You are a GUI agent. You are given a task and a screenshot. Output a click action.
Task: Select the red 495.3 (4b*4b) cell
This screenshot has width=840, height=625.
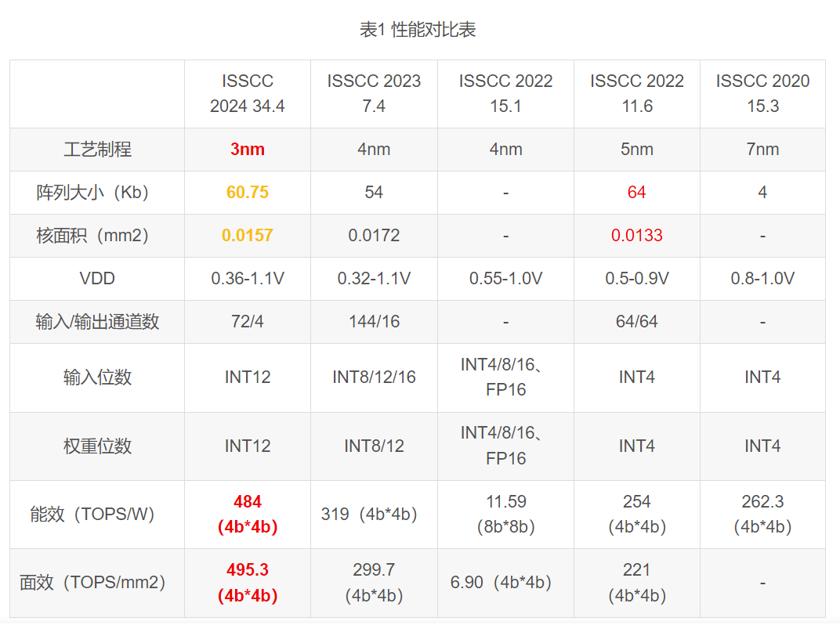pos(248,583)
